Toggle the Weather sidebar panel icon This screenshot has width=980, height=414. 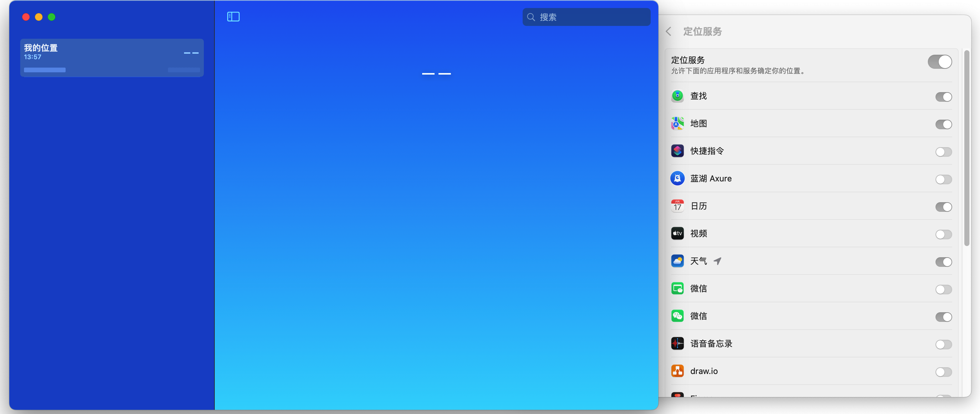(x=233, y=17)
